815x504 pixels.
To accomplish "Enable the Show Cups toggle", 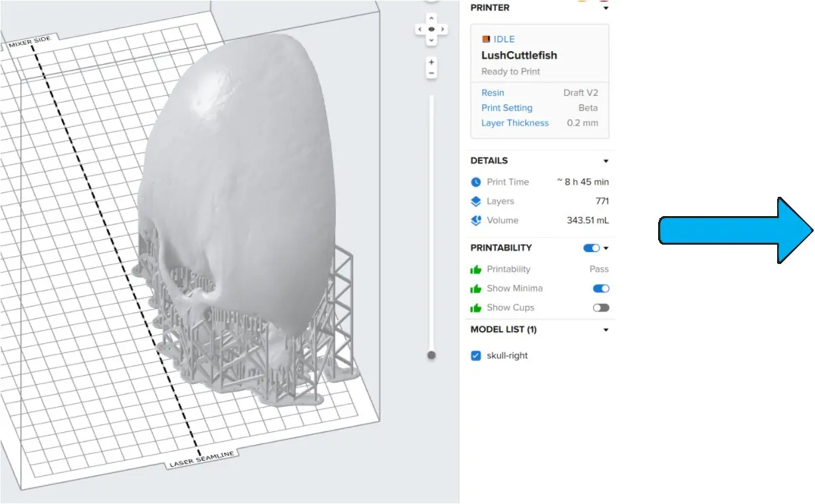I will [601, 308].
